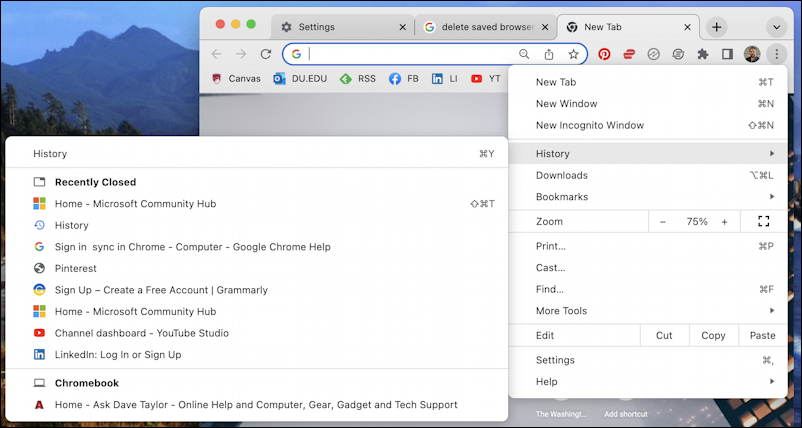Switch to the delete saved browser tab
Viewport: 802px width, 428px height.
[x=485, y=27]
